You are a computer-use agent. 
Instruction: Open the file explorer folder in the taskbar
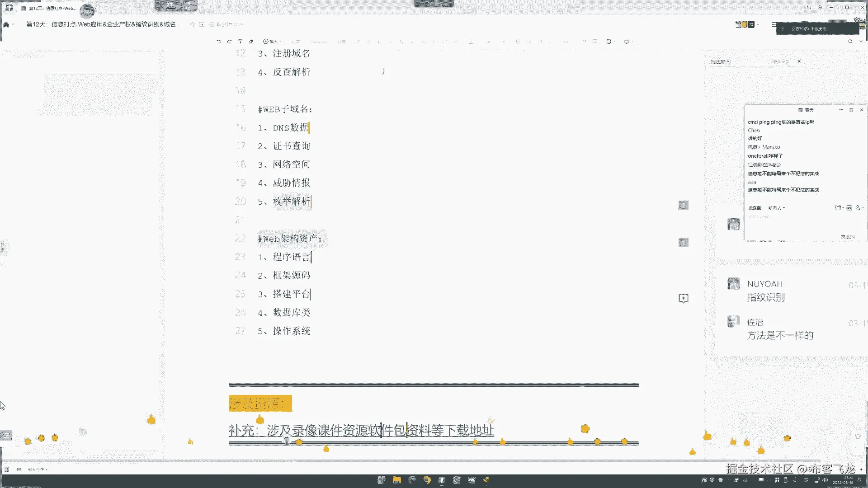click(x=396, y=480)
